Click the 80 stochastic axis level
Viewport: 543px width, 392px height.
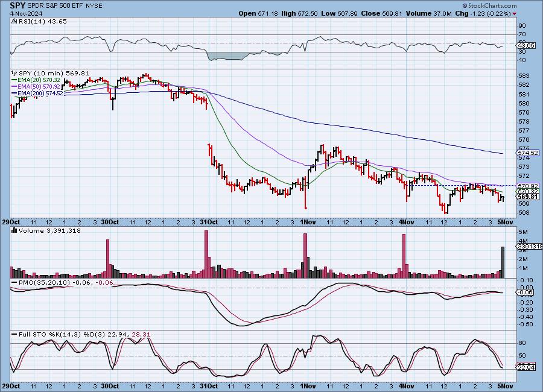coord(522,343)
